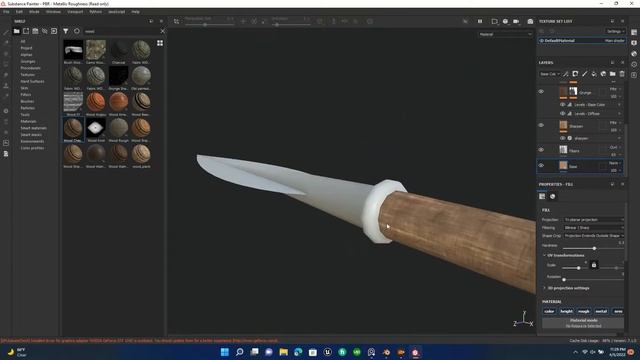Click the hide/eye-slash icon in Shelf toolbar
640x360 pixels.
pyautogui.click(x=44, y=31)
